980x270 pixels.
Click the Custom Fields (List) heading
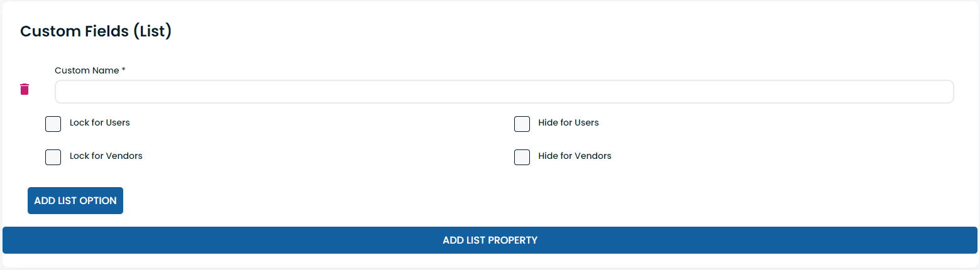[x=96, y=31]
